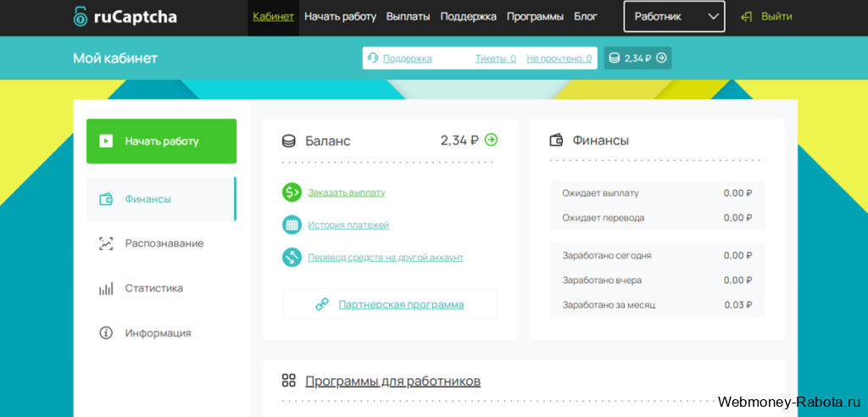Go to Начать работу in top menu
This screenshot has width=868, height=417.
pos(341,17)
